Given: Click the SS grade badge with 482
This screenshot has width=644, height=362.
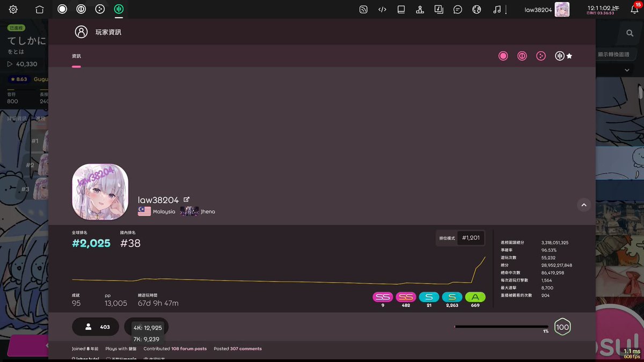Looking at the screenshot, I should (x=406, y=297).
